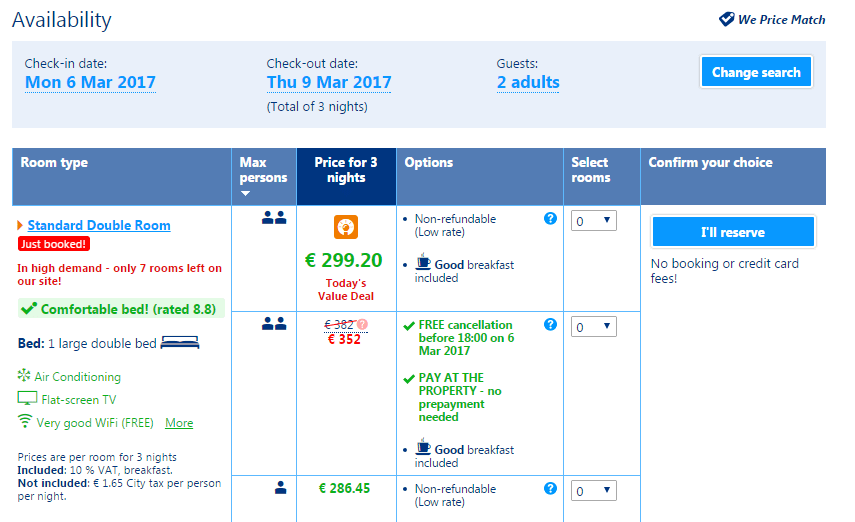The height and width of the screenshot is (522, 855).
Task: Open rooms dropdown for € 299.20 rate
Action: click(594, 221)
